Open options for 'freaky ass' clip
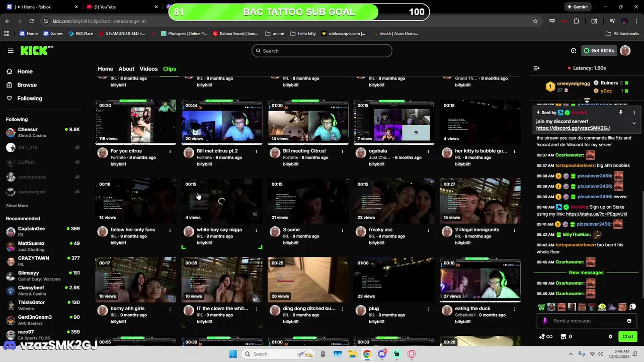The height and width of the screenshot is (362, 644). pyautogui.click(x=428, y=230)
